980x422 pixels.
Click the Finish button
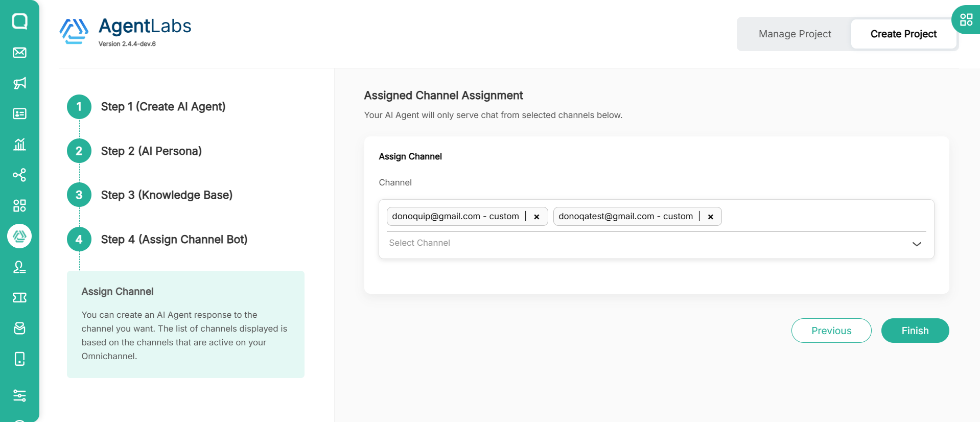coord(915,331)
